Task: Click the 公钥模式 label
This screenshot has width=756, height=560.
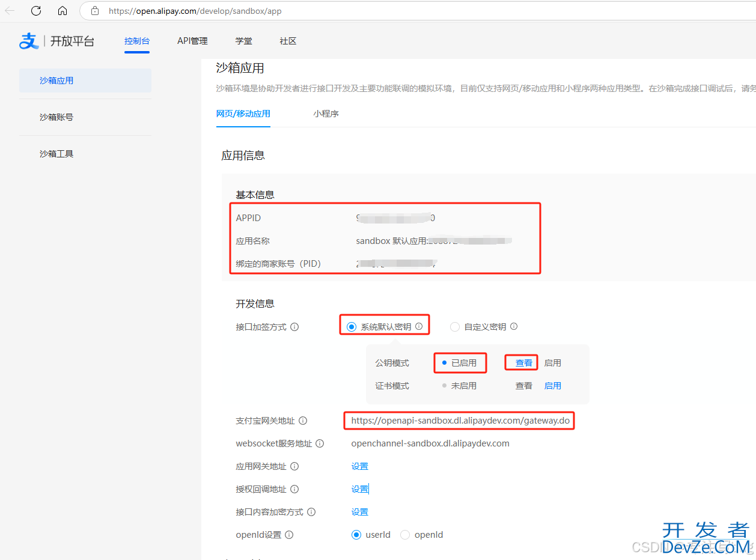Action: coord(392,363)
